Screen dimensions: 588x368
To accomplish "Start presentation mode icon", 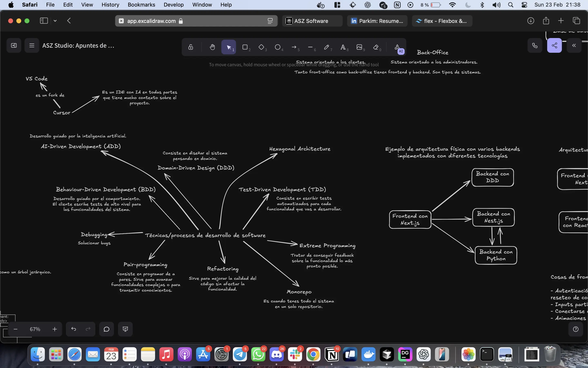I will pos(125,329).
